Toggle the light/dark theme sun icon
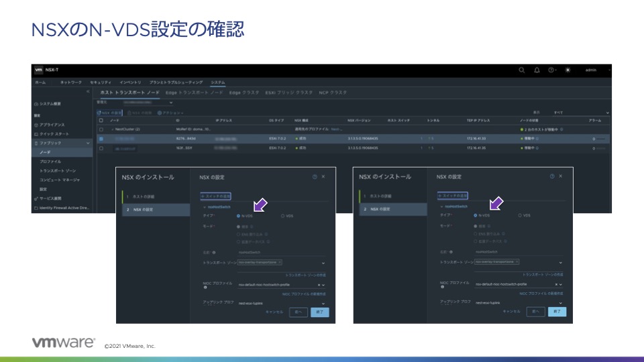The height and width of the screenshot is (362, 644). [x=568, y=70]
